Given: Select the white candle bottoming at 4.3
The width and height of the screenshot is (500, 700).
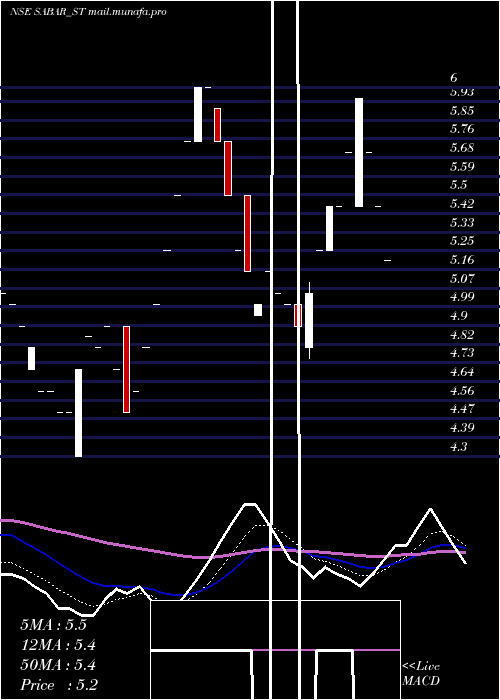Looking at the screenshot, I should tap(78, 413).
